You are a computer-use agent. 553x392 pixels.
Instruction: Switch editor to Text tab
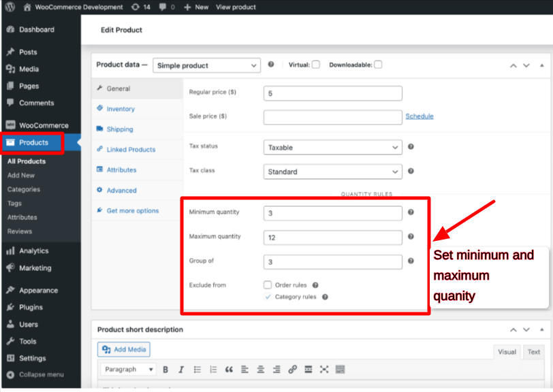pyautogui.click(x=534, y=352)
